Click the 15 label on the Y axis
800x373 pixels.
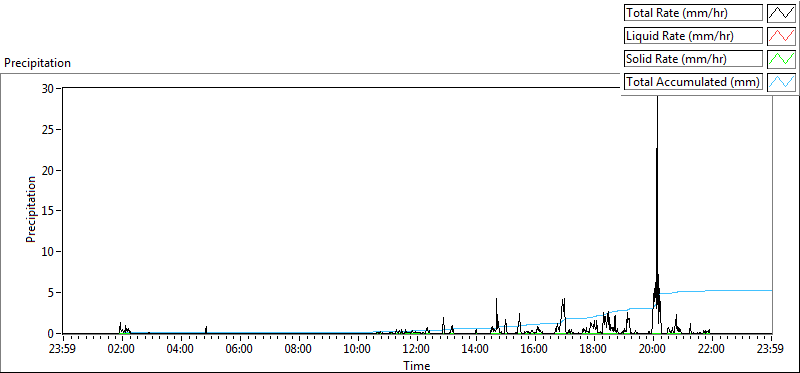[48, 211]
